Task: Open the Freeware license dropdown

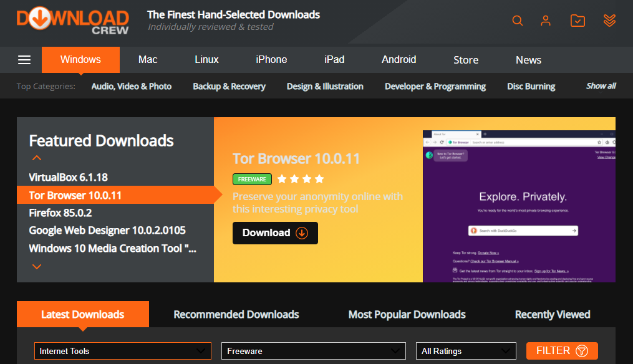Action: pyautogui.click(x=313, y=351)
